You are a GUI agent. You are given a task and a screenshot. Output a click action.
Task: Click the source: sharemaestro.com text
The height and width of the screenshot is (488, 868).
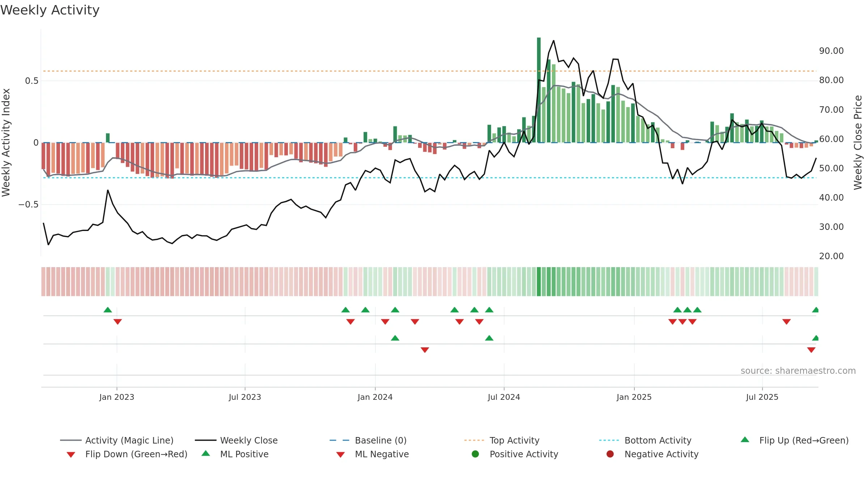coord(798,371)
